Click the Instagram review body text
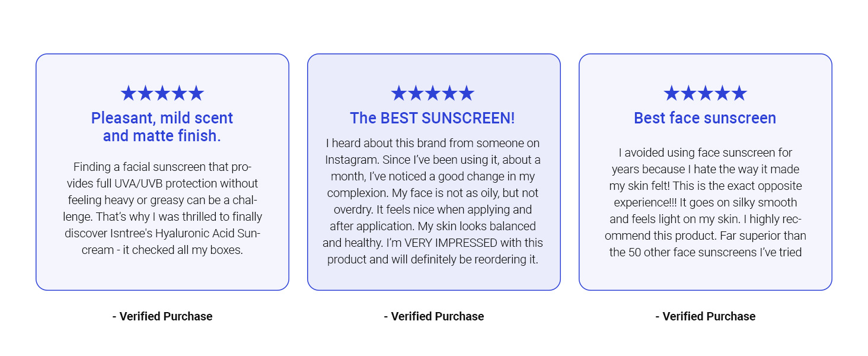Image resolution: width=868 pixels, height=356 pixels. pos(433,201)
